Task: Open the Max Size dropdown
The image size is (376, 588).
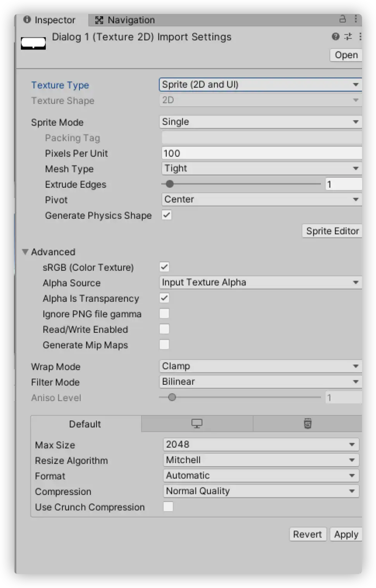Action: pyautogui.click(x=260, y=444)
